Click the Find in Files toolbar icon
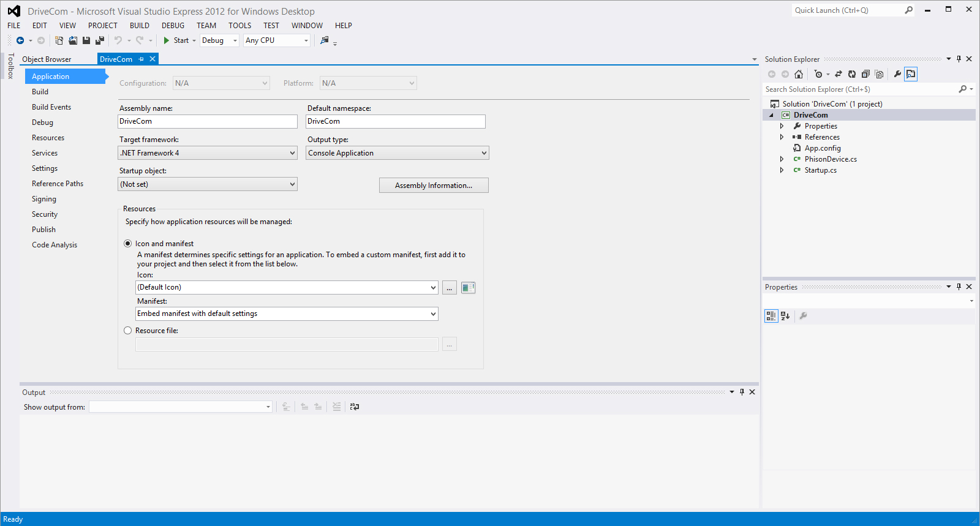This screenshot has width=980, height=526. pyautogui.click(x=325, y=40)
